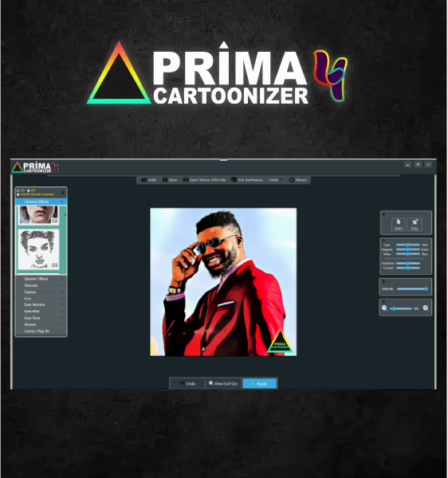
Task: Click Save Vector SVG File
Action: [x=204, y=180]
